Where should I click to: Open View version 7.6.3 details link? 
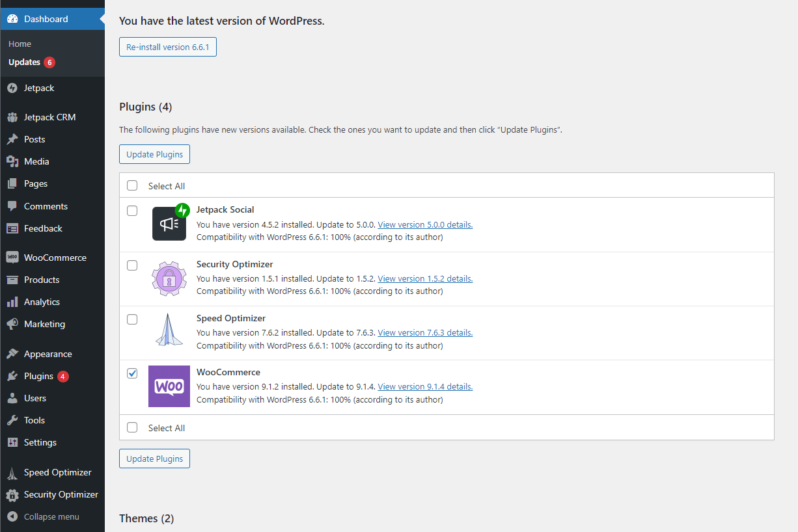pyautogui.click(x=425, y=332)
